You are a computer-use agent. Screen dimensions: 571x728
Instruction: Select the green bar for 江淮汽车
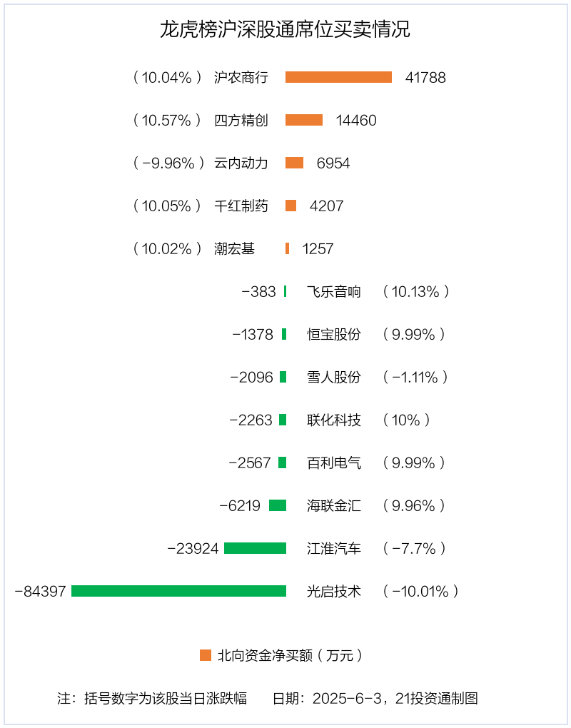pos(255,548)
